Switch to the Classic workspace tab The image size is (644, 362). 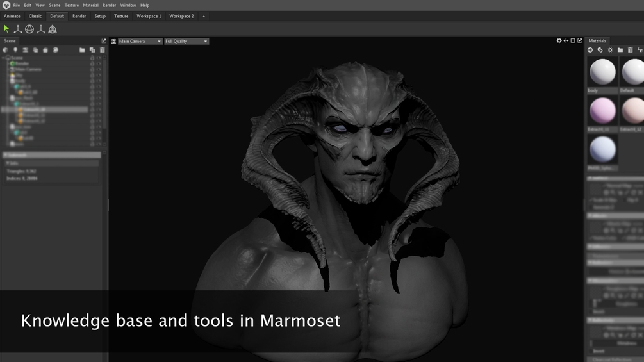[x=35, y=16]
